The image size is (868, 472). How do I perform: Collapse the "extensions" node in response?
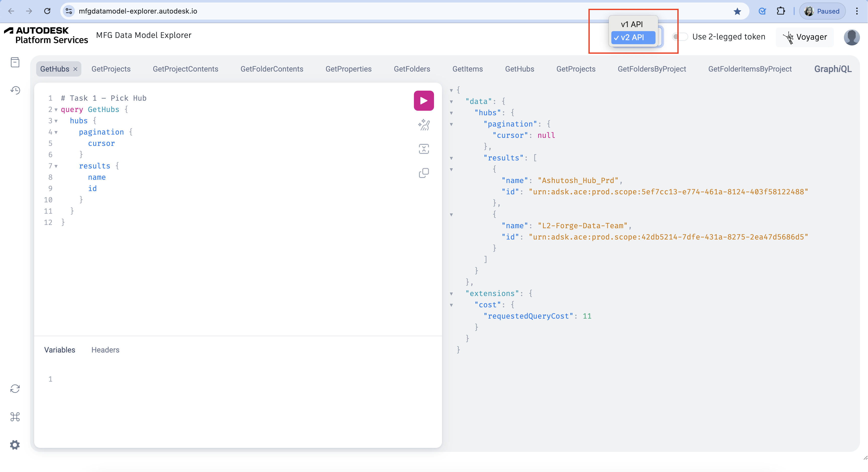pyautogui.click(x=451, y=294)
